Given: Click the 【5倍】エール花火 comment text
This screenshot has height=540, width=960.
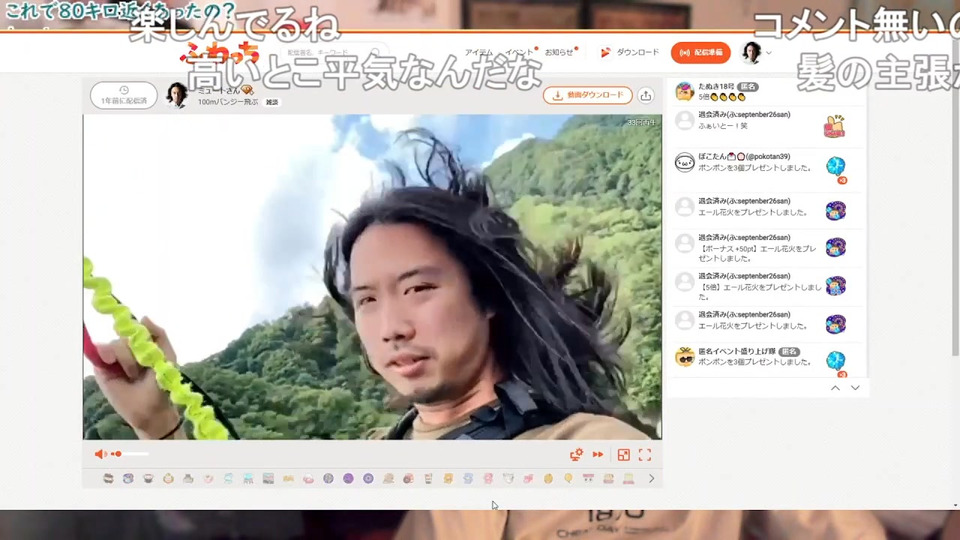Looking at the screenshot, I should pos(760,292).
